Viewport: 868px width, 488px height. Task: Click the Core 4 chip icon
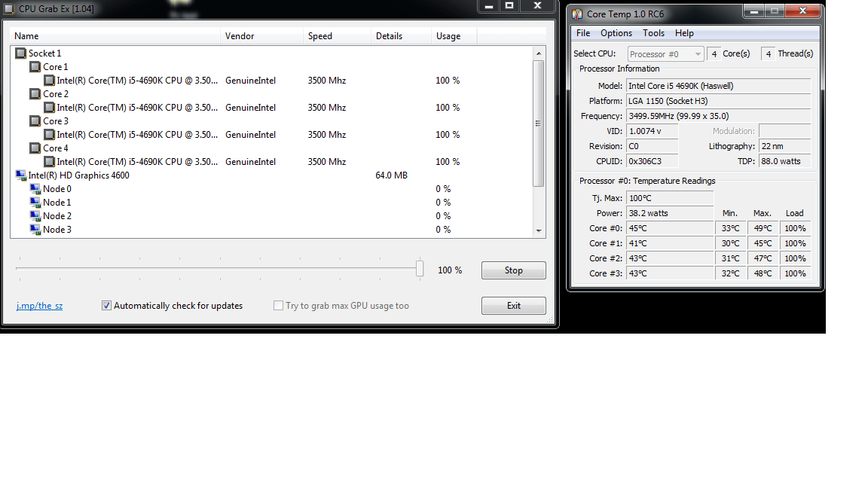coord(35,148)
